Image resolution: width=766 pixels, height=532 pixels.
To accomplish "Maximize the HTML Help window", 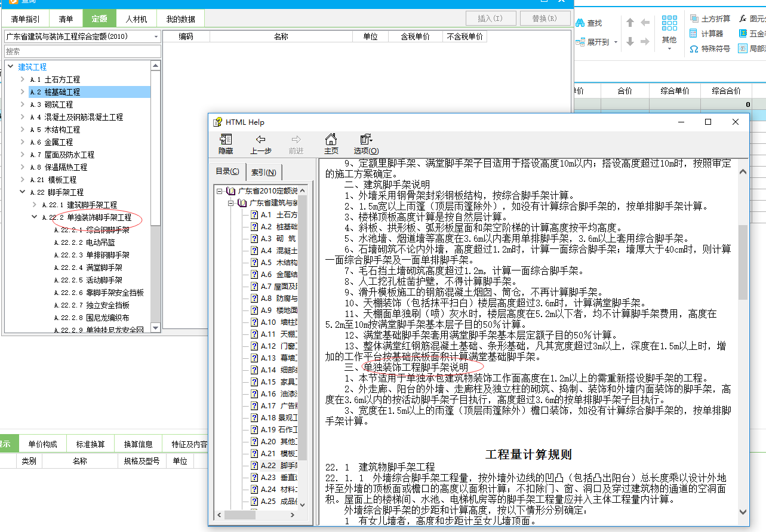I will [708, 122].
